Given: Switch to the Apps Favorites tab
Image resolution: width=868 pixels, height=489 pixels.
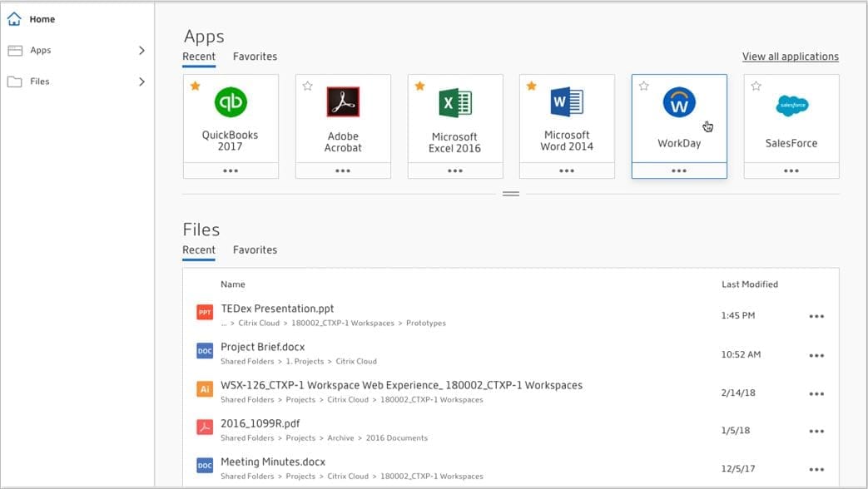Looking at the screenshot, I should tap(255, 57).
